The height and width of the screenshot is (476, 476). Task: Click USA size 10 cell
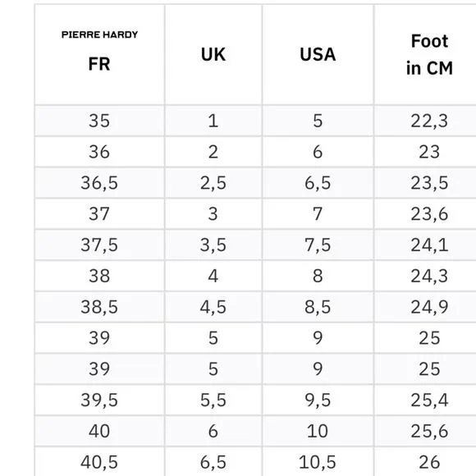click(x=318, y=431)
